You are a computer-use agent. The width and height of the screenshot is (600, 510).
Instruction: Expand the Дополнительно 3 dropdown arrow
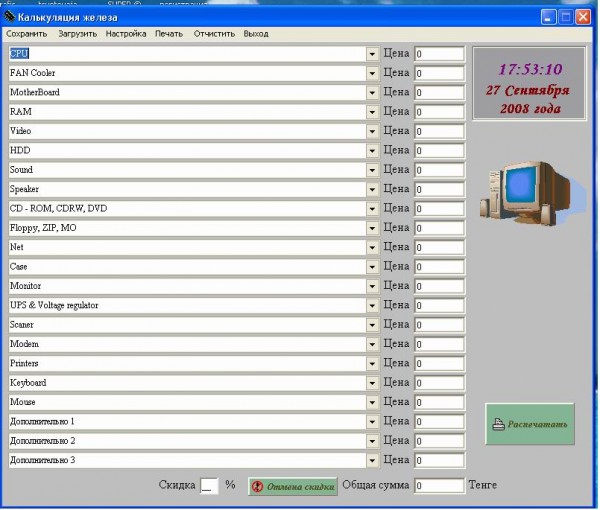tap(372, 461)
